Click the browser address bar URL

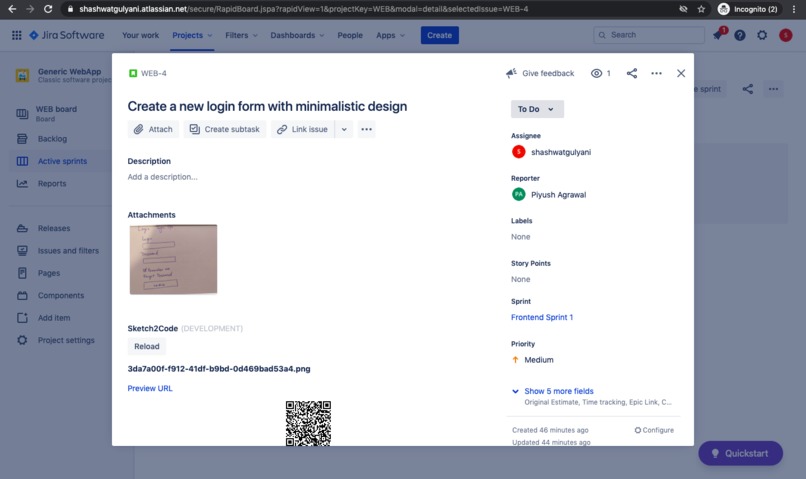pos(303,9)
